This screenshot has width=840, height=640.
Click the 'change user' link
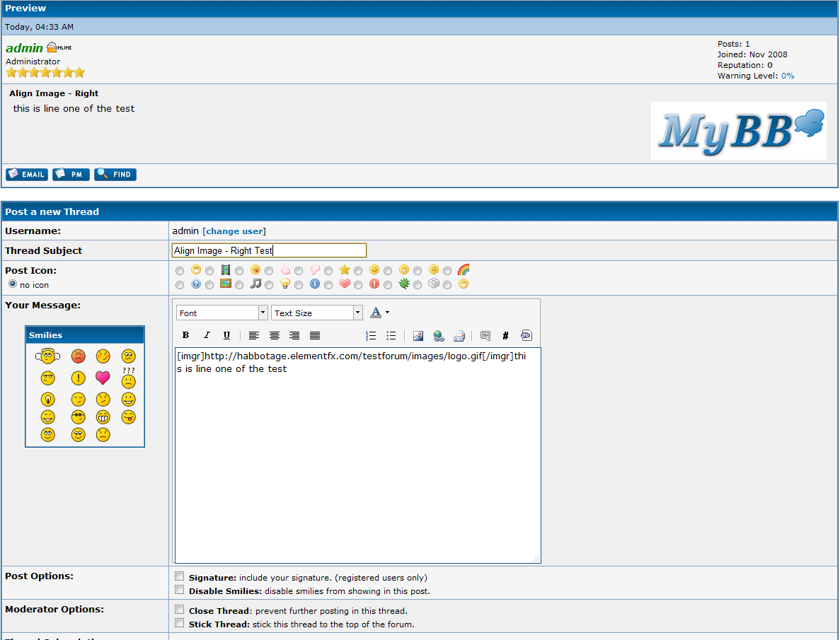(x=234, y=231)
